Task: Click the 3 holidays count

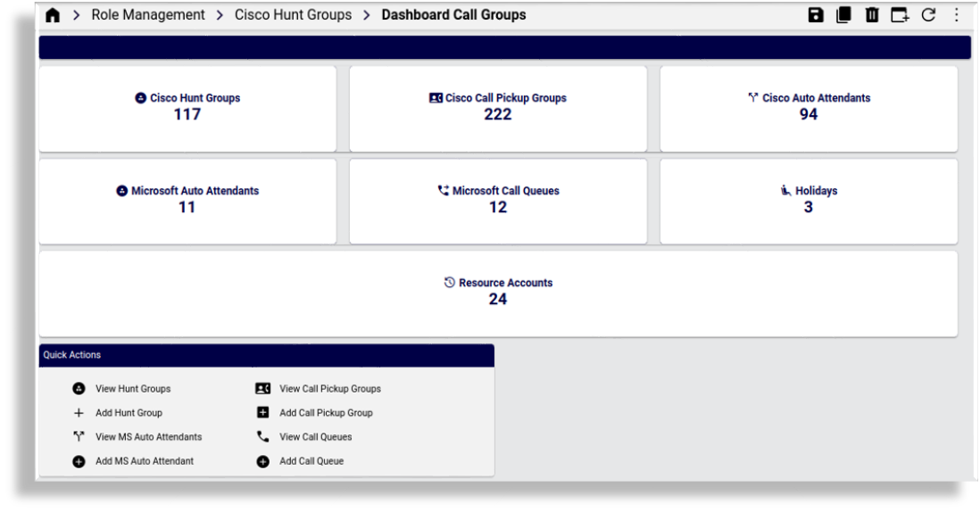Action: point(808,207)
